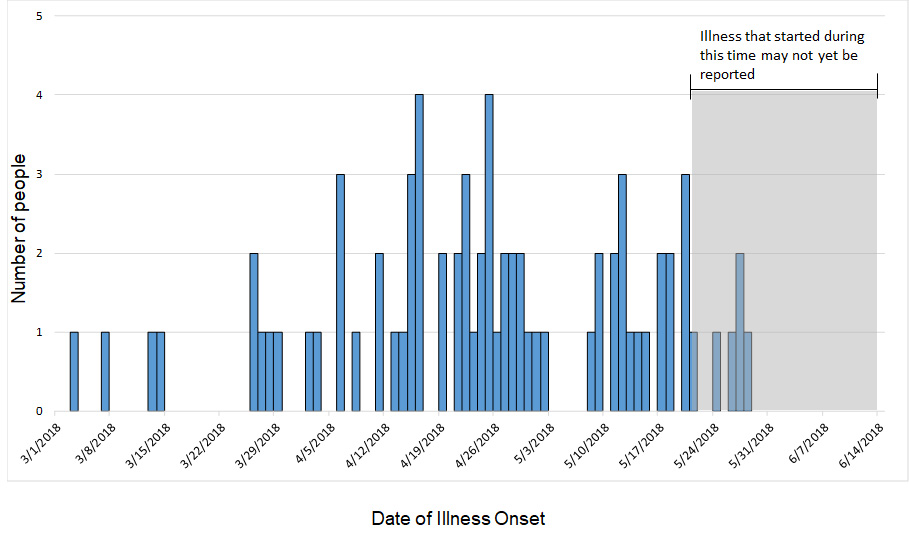Select the three-person bar just after 5/10/2018
The height and width of the screenshot is (541, 909).
(622, 293)
